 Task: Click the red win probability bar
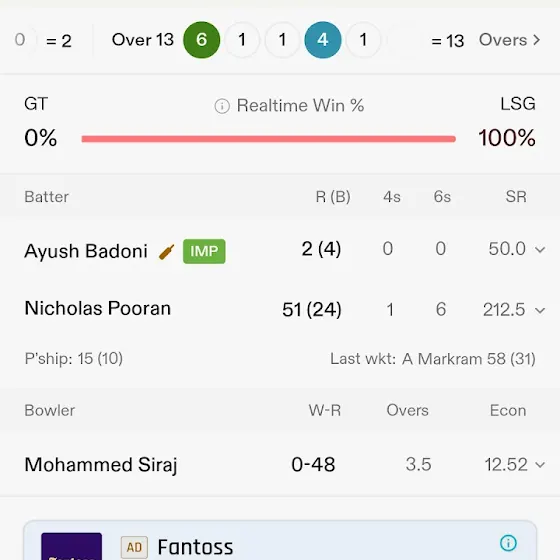click(269, 139)
